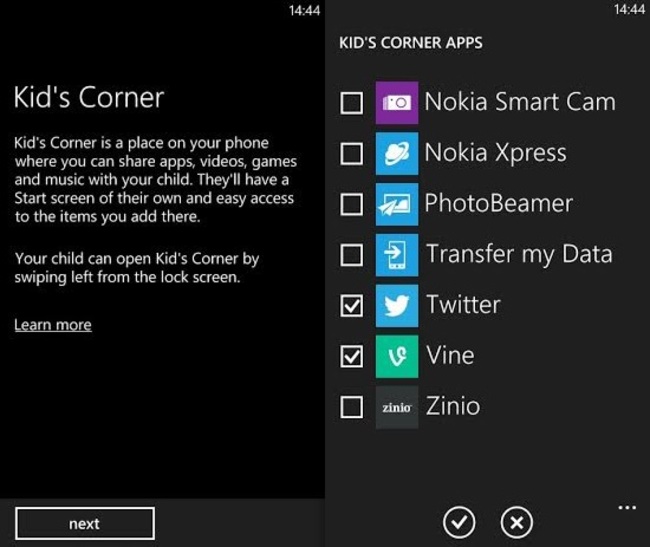Tap the Vine app icon

point(397,356)
